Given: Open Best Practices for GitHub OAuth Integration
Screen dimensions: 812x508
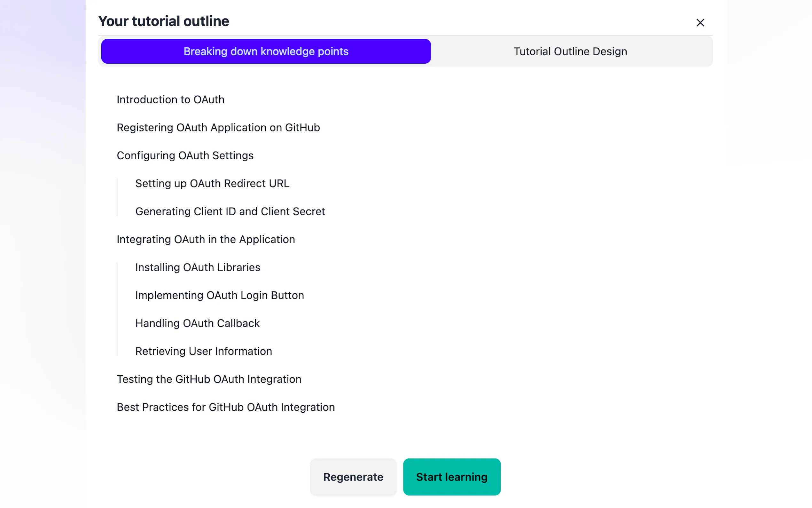Looking at the screenshot, I should point(226,407).
